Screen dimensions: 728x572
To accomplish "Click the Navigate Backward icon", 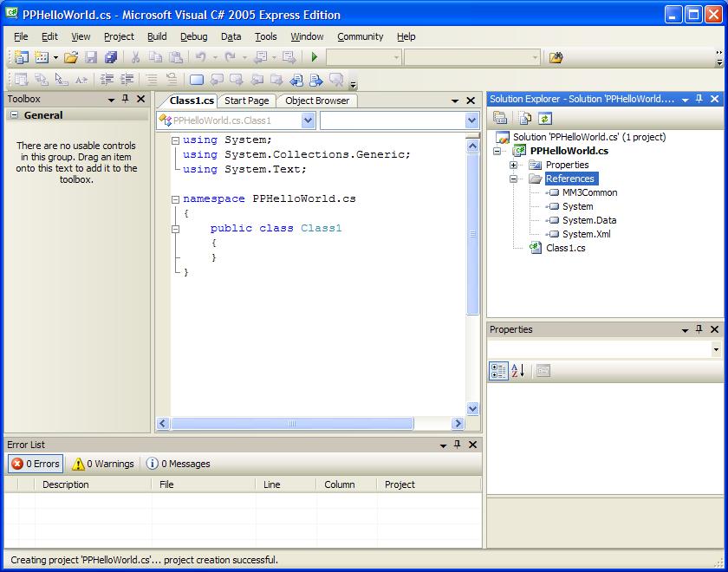I will (x=261, y=57).
